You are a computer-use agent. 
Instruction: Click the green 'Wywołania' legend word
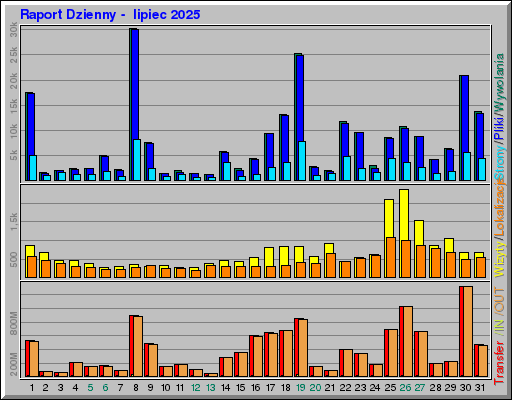point(500,82)
